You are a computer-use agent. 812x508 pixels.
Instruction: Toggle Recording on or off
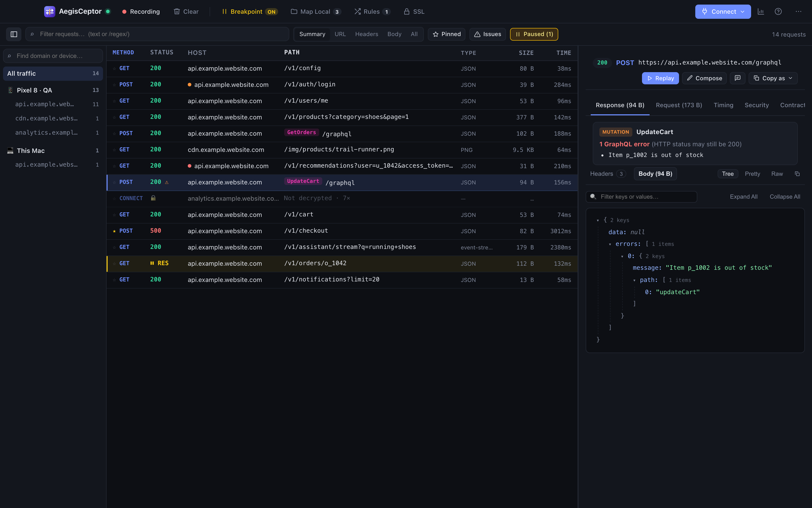click(x=141, y=11)
